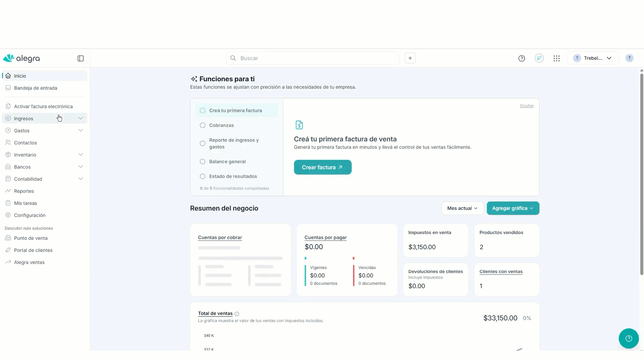Click the Bandeja de entrada inbox icon
The width and height of the screenshot is (644, 362).
(8, 88)
